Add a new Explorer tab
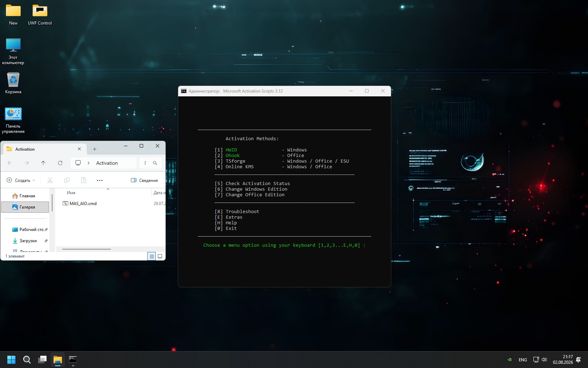 94,149
